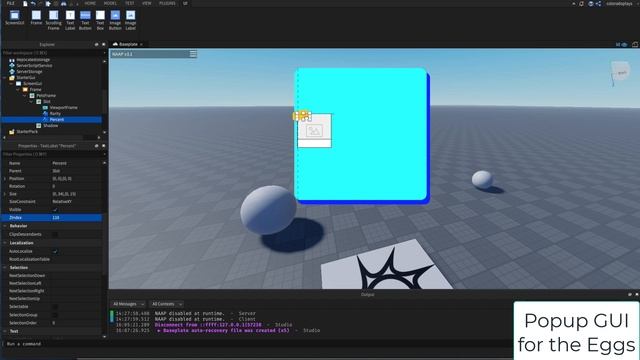The image size is (640, 360).
Task: Click the SizeConstraint RelativeXY value
Action: [x=76, y=202]
